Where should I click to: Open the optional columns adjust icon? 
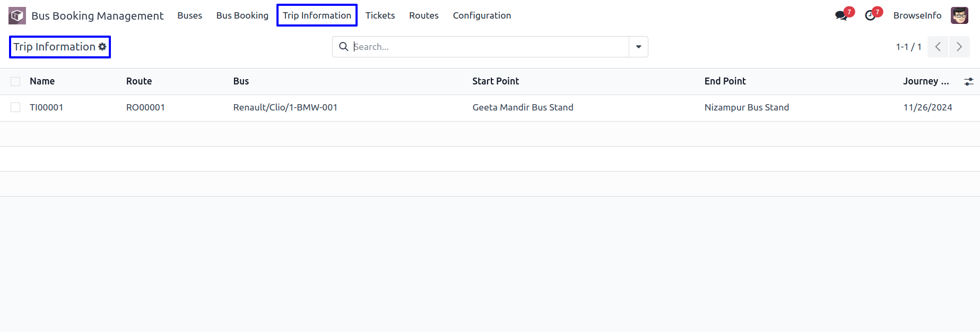(x=969, y=81)
